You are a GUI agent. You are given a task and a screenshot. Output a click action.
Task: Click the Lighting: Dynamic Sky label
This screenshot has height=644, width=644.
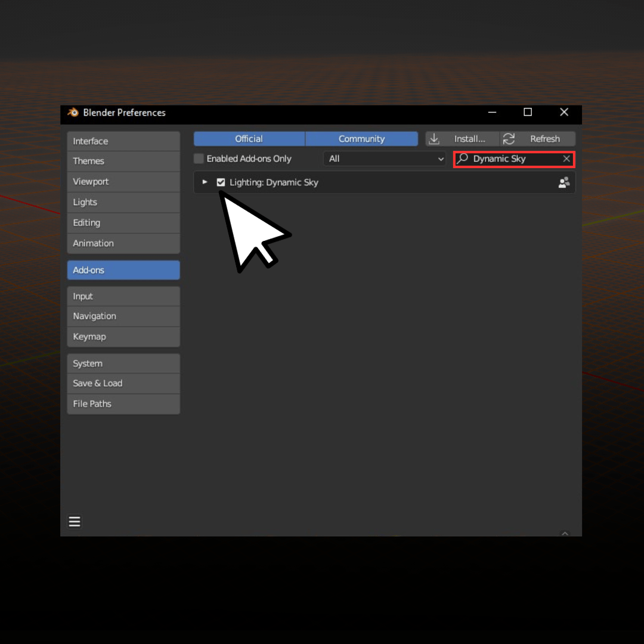tap(274, 182)
